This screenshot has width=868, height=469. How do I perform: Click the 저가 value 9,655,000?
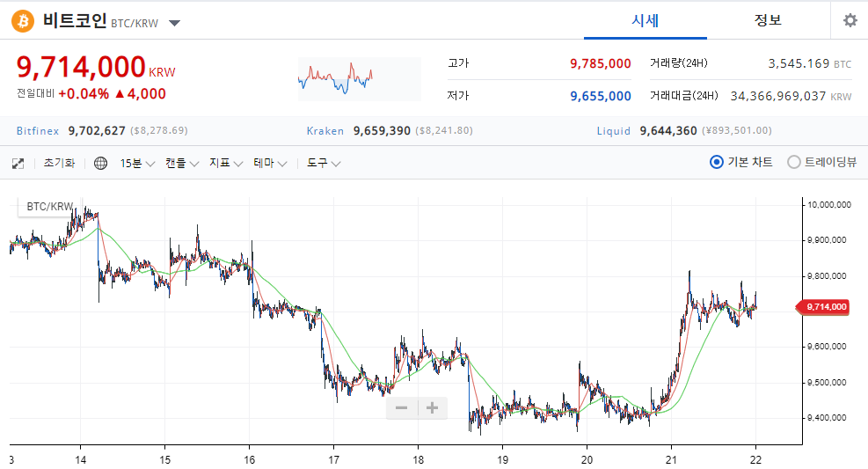[x=601, y=96]
